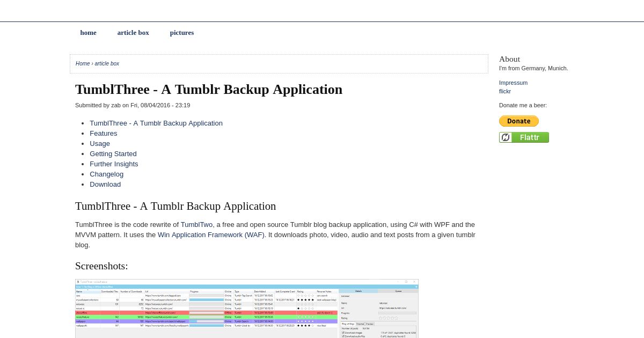Image resolution: width=644 pixels, height=338 pixels.
Task: Open the home menu item
Action: pyautogui.click(x=88, y=33)
